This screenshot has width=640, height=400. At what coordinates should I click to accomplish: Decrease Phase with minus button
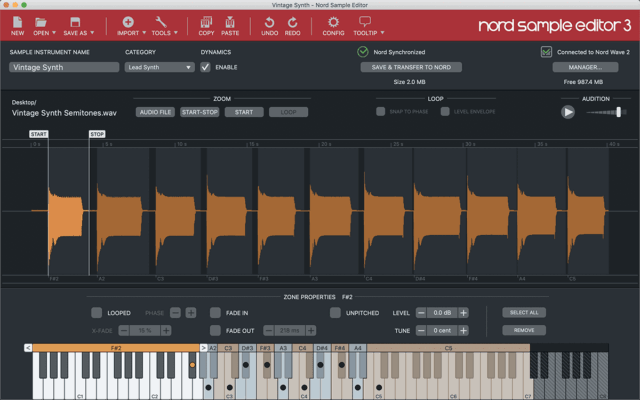pos(175,313)
